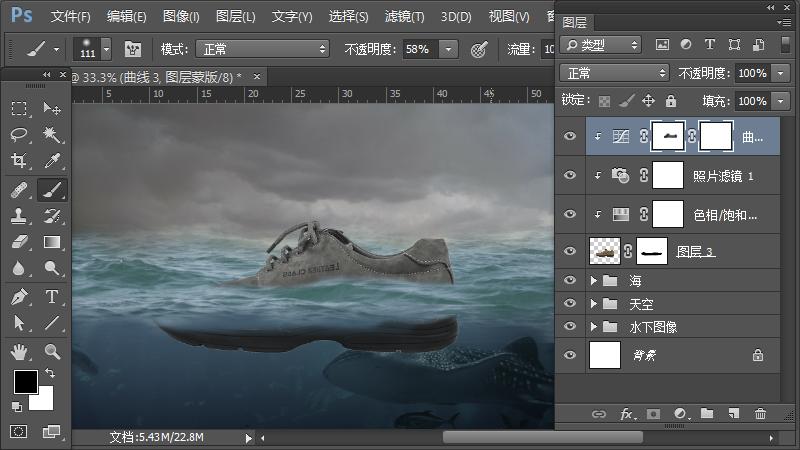Click the layer link icon at panel bottom

pos(598,414)
